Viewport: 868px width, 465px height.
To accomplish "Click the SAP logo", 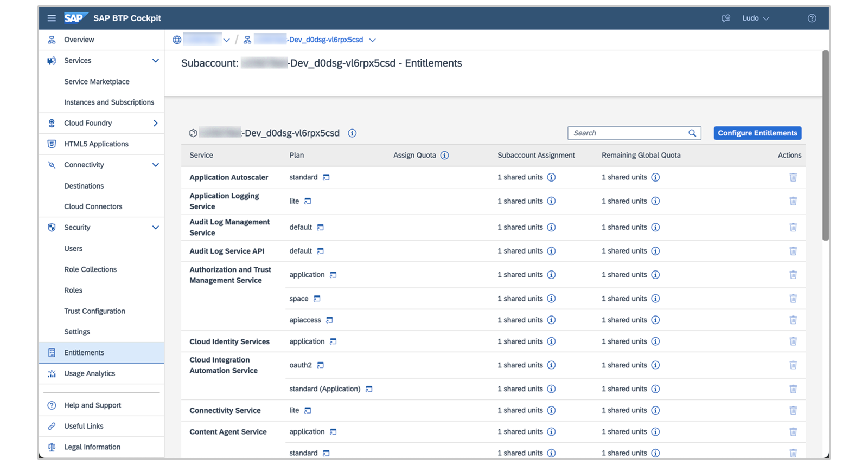I will 75,18.
